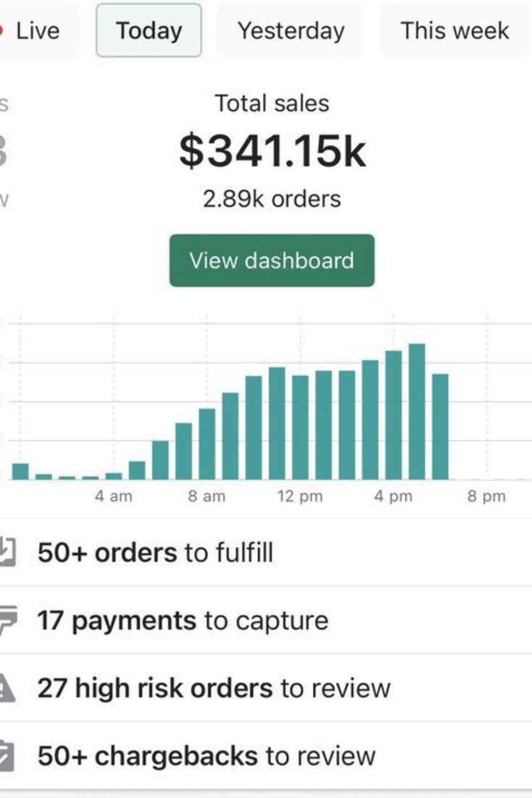Review 50+ chargebacks
The image size is (532, 798).
266,756
